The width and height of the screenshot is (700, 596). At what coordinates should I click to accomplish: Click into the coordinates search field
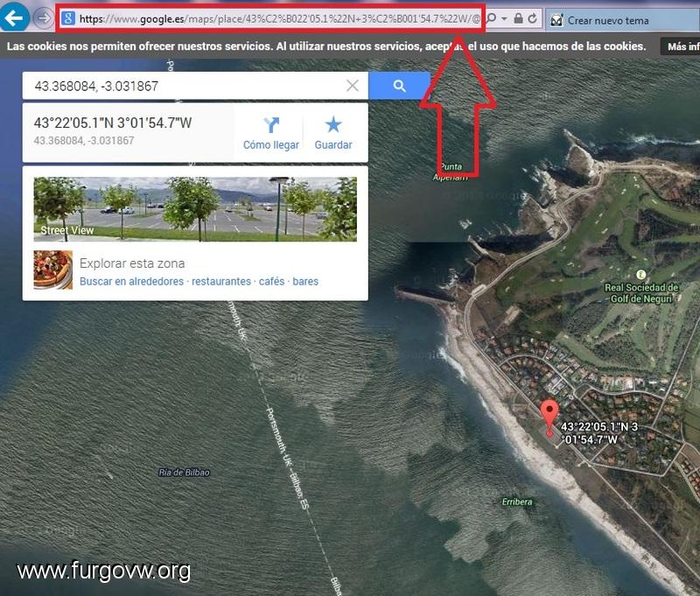click(185, 86)
